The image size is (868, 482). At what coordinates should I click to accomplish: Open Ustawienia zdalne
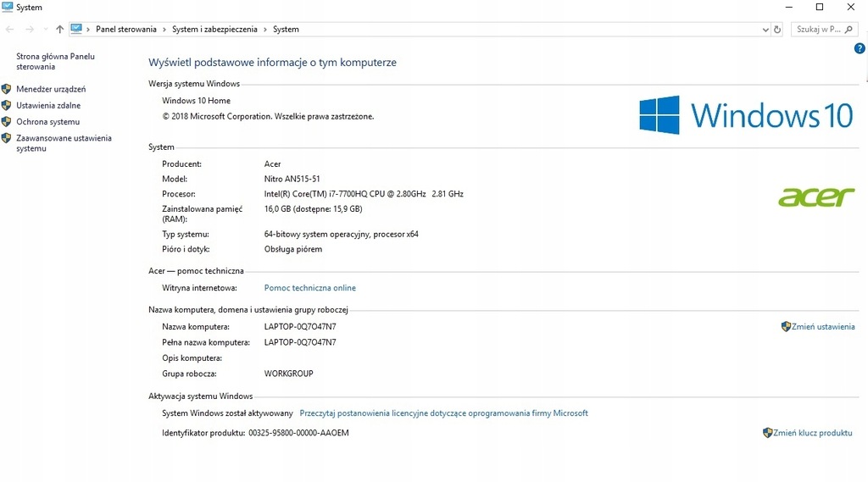(48, 105)
